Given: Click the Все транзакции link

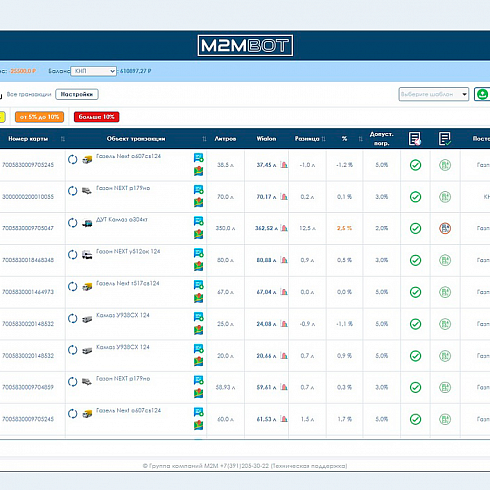Looking at the screenshot, I should [29, 94].
